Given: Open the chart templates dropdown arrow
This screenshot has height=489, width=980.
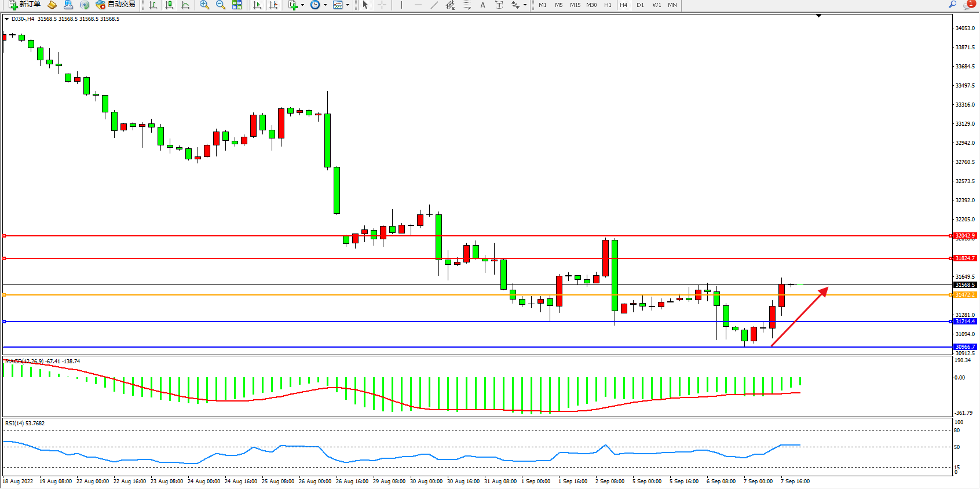Looking at the screenshot, I should pos(348,5).
